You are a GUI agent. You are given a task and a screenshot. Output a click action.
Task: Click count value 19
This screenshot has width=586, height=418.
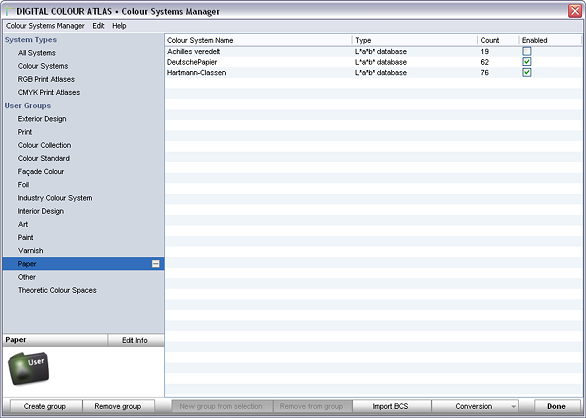[485, 52]
